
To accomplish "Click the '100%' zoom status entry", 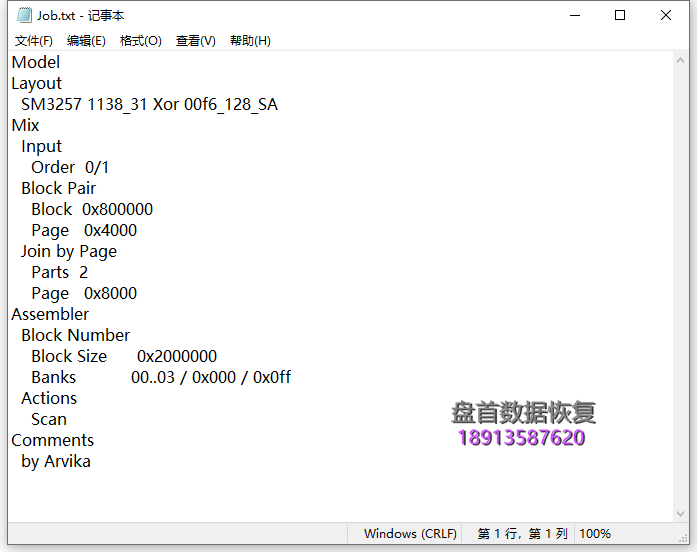I will (595, 533).
